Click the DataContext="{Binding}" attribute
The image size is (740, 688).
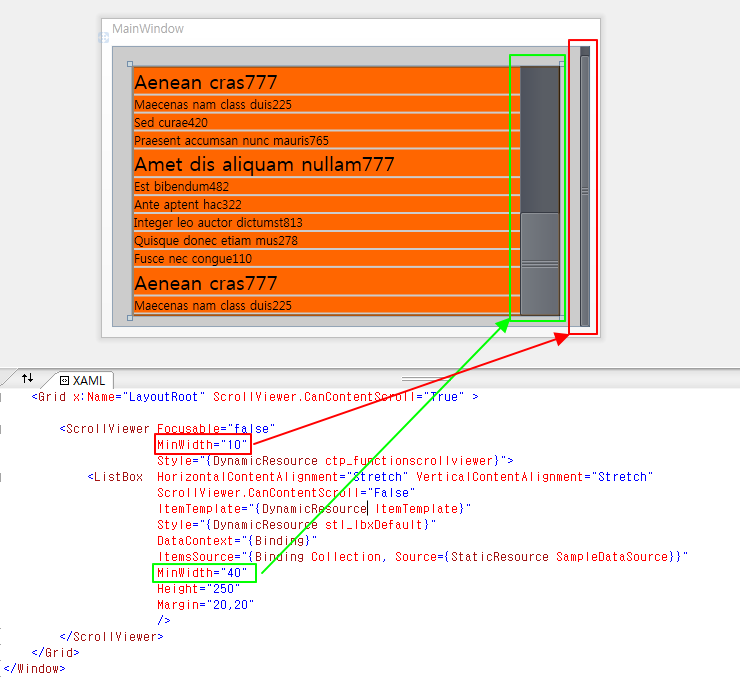click(237, 541)
